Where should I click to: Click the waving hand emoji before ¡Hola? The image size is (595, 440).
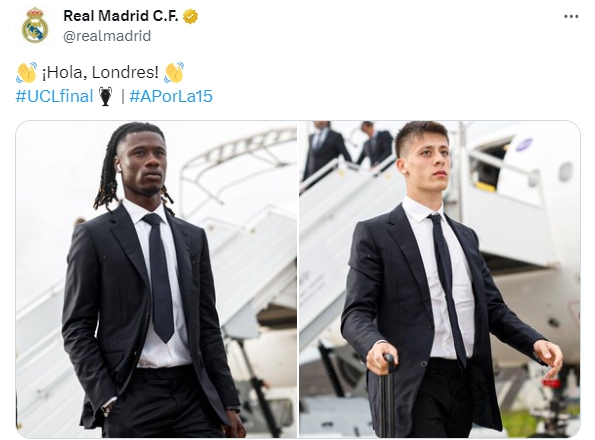pos(27,72)
